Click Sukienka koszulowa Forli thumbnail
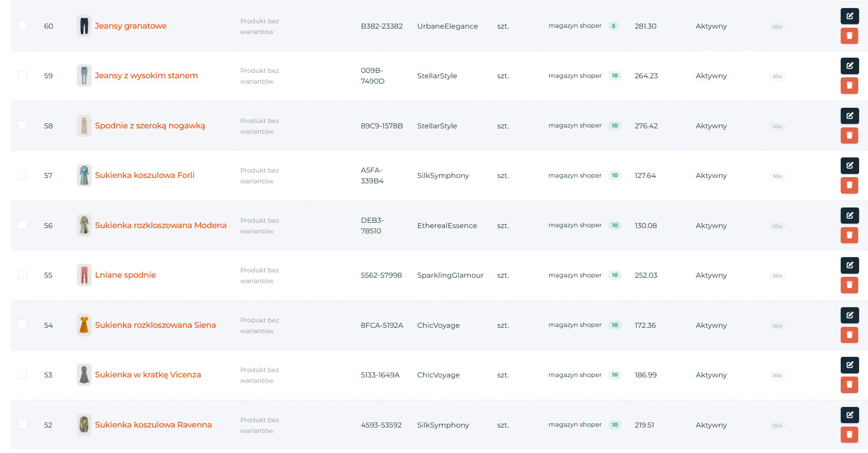The width and height of the screenshot is (868, 453). coord(84,175)
